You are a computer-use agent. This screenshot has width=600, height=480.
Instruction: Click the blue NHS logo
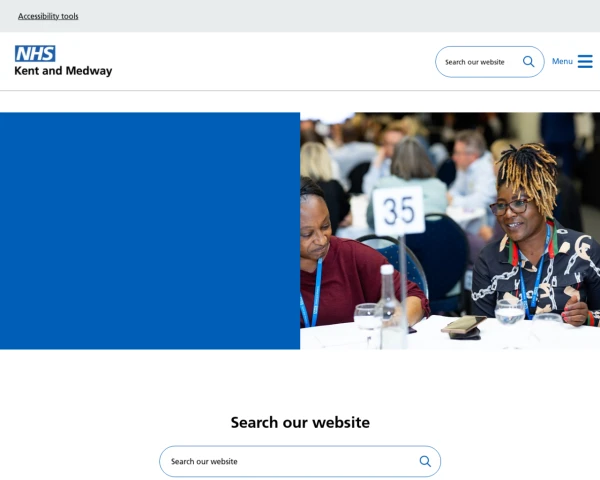coord(35,54)
